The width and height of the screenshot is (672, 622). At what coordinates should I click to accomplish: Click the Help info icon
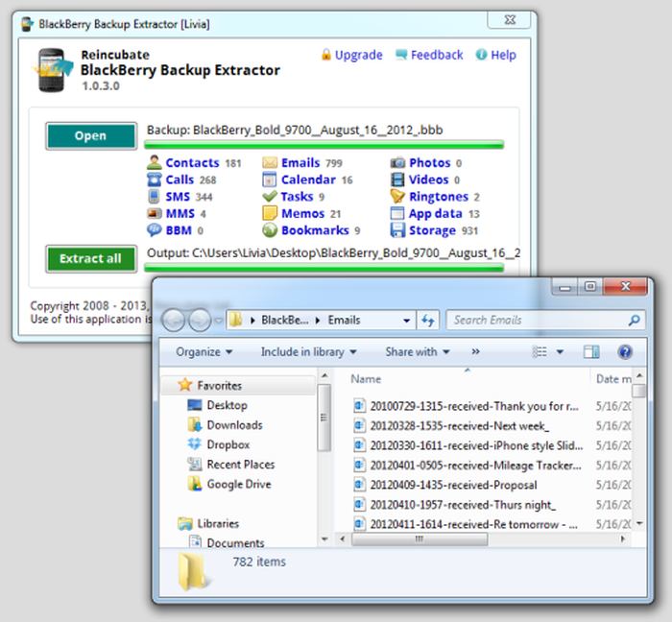(481, 55)
